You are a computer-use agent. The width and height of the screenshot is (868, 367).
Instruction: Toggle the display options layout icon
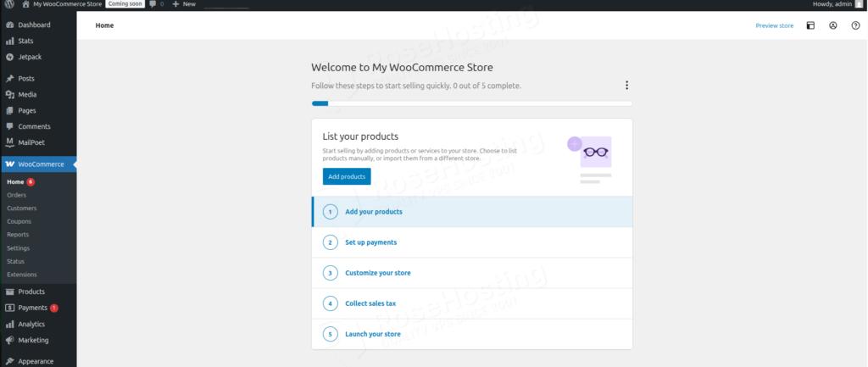pos(810,25)
